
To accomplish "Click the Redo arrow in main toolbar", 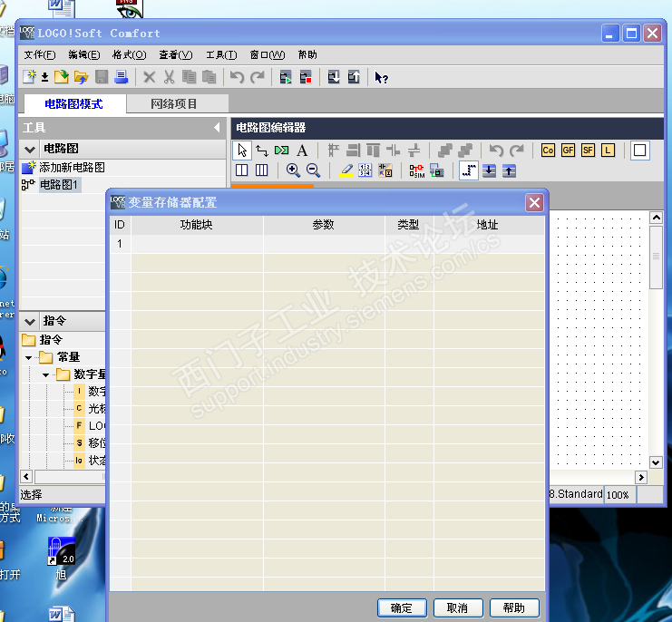I will point(258,77).
